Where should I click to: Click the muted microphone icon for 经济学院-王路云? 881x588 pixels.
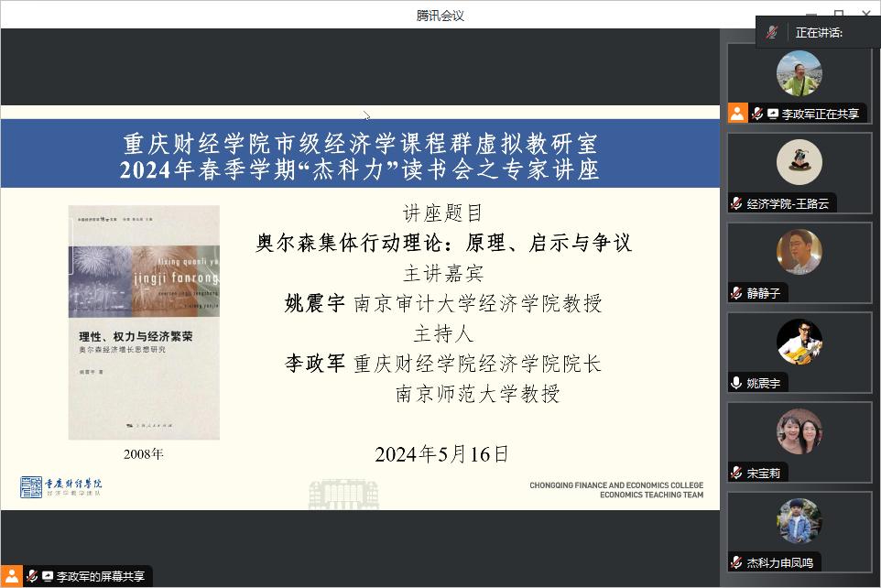point(736,203)
